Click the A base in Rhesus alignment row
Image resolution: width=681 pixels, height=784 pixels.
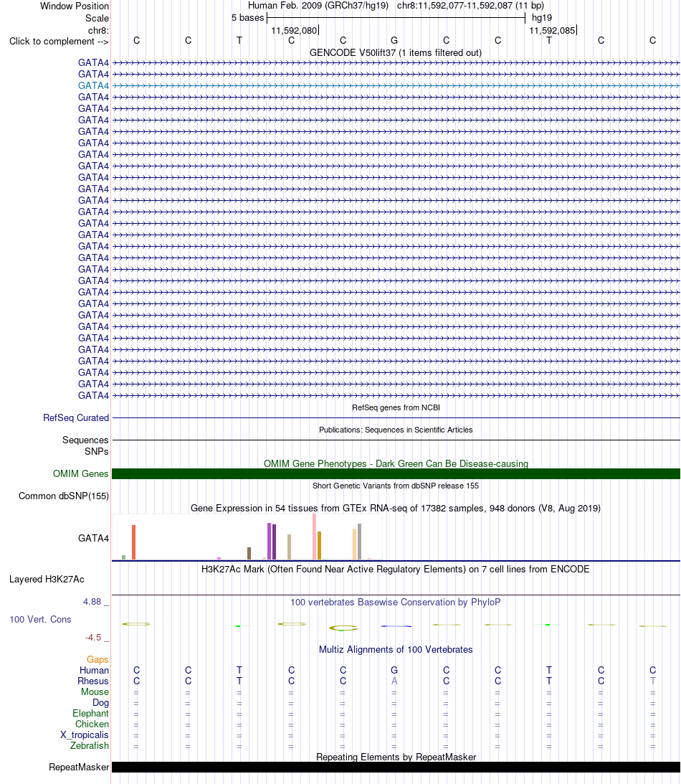[394, 681]
